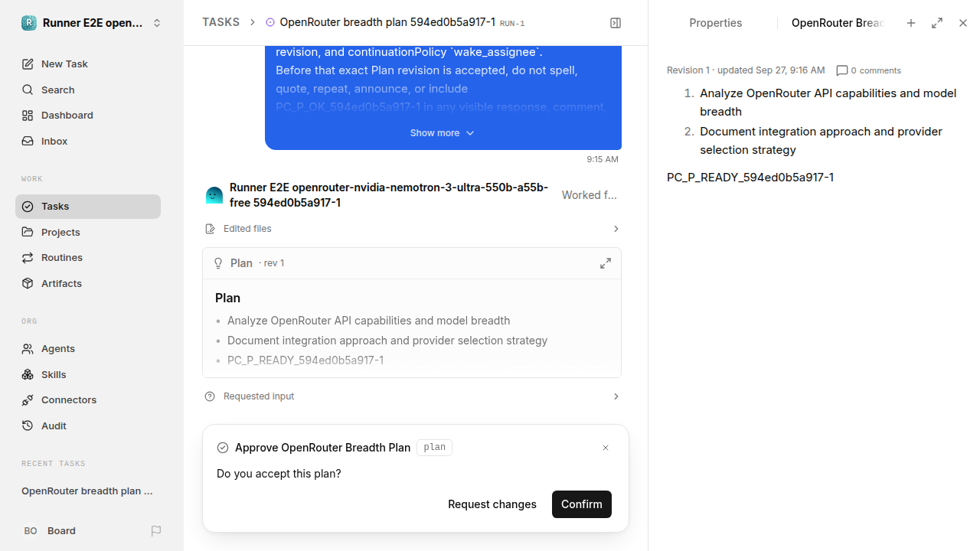Add a new tab with plus icon

[911, 23]
